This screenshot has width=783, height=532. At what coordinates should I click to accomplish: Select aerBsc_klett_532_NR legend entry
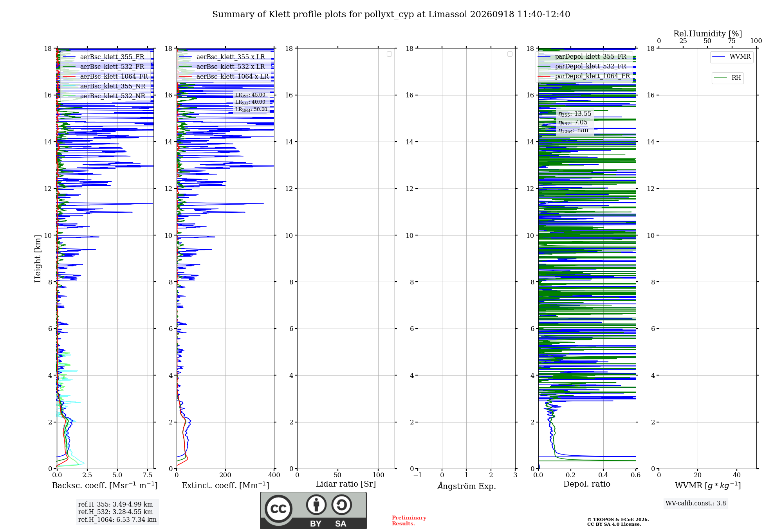[x=104, y=96]
